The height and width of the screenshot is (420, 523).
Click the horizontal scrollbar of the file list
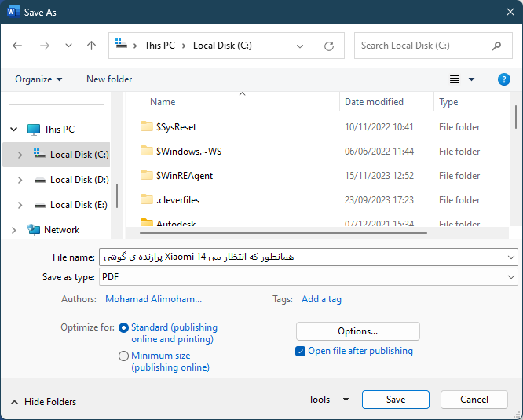pyautogui.click(x=283, y=233)
